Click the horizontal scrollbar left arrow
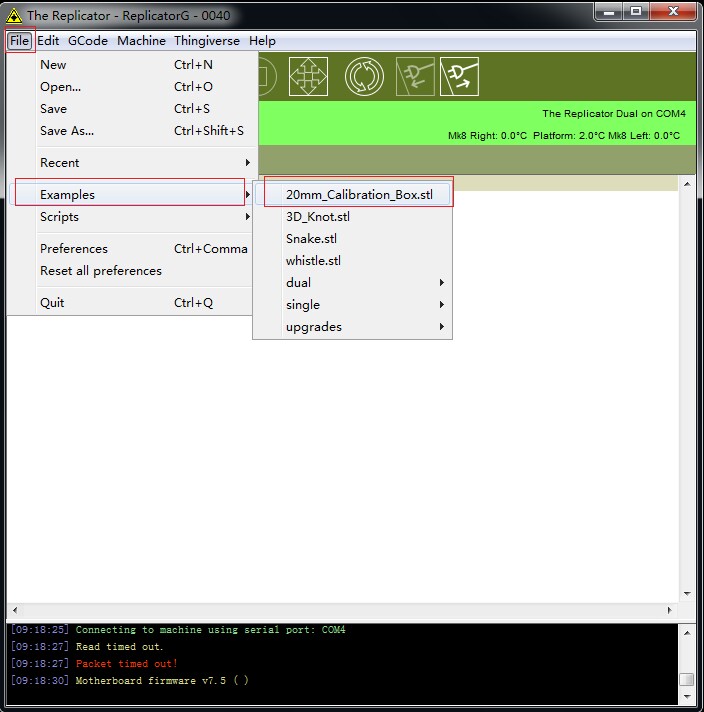This screenshot has height=712, width=704. point(15,610)
